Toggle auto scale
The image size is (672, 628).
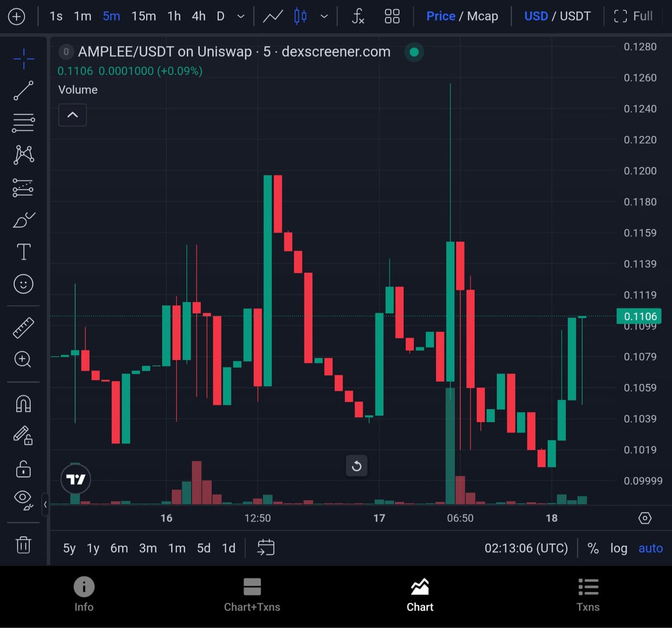[651, 548]
